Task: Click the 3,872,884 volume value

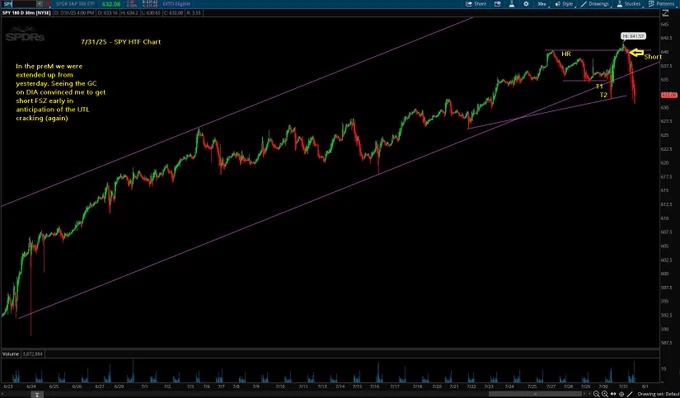Action: (x=33, y=354)
